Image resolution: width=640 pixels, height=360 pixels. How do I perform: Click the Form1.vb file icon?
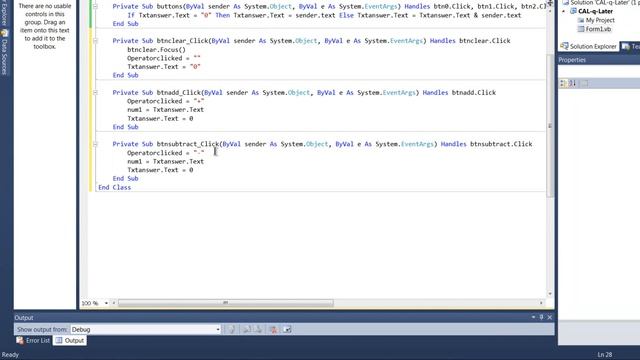coord(581,29)
